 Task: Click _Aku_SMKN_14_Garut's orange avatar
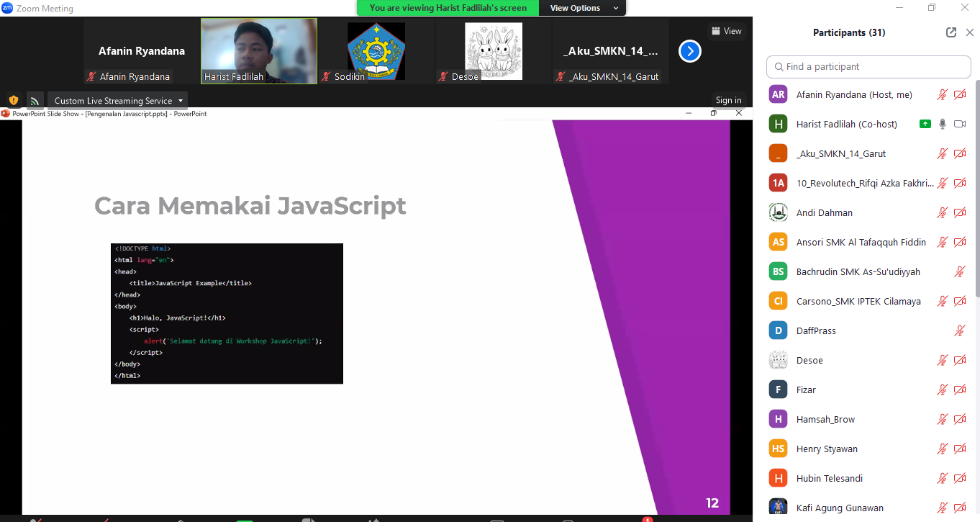pos(778,153)
